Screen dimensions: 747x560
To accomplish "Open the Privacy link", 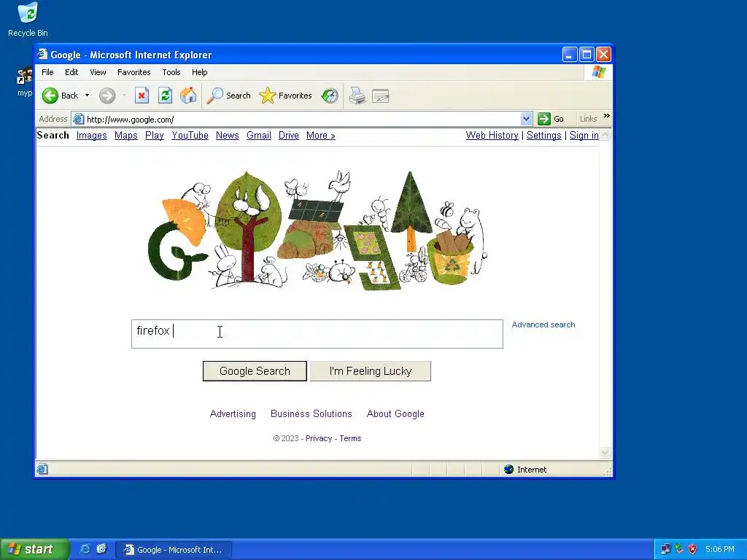I will (319, 438).
